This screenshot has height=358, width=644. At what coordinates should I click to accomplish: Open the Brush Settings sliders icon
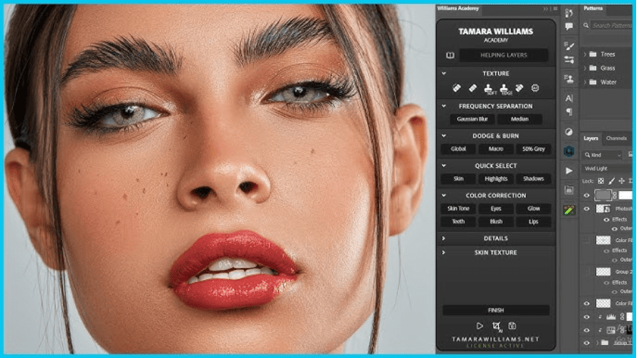569,60
